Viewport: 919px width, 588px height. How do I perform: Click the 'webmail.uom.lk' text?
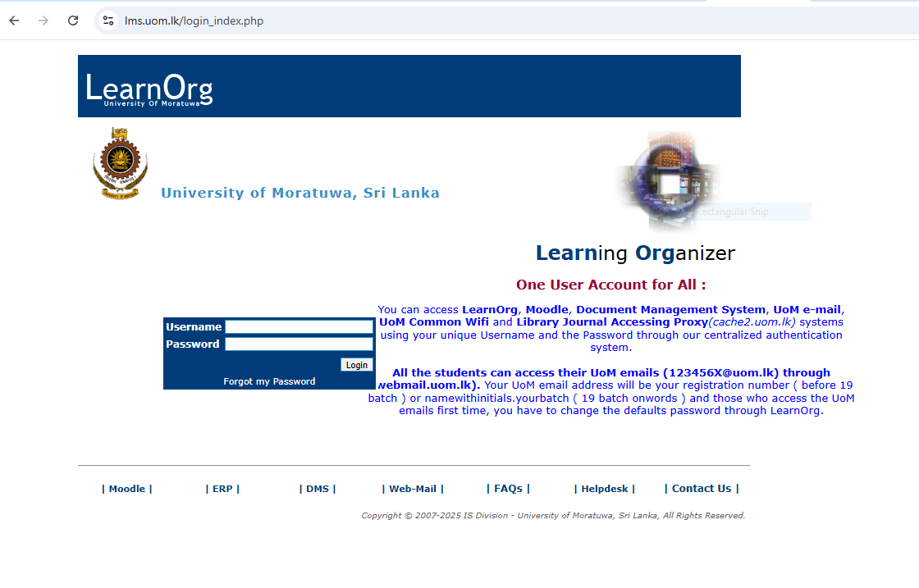click(x=427, y=385)
